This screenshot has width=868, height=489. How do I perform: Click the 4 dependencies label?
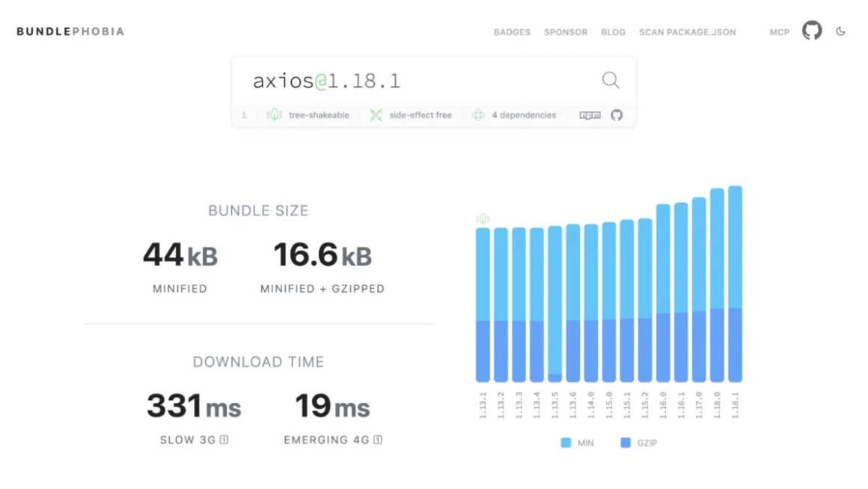524,115
